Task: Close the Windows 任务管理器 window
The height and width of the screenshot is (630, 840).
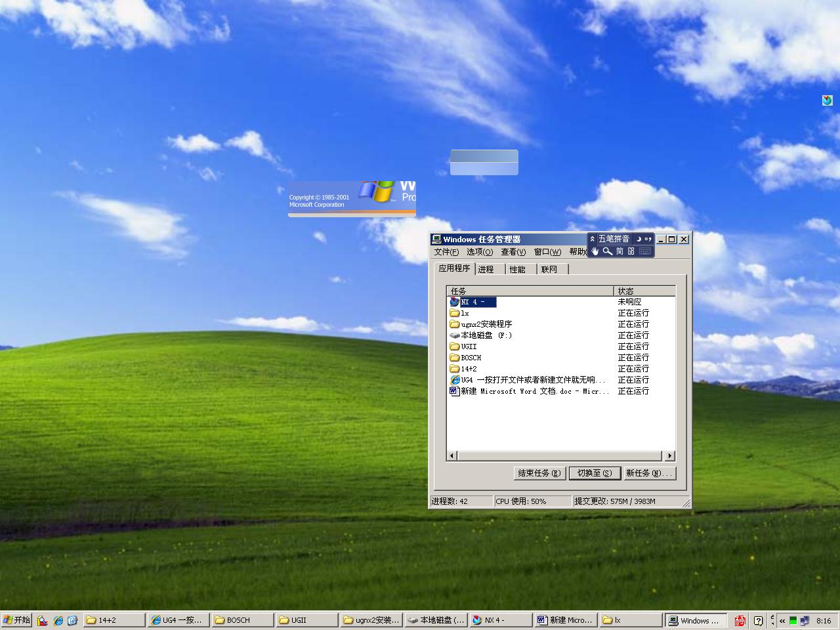Action: 684,240
